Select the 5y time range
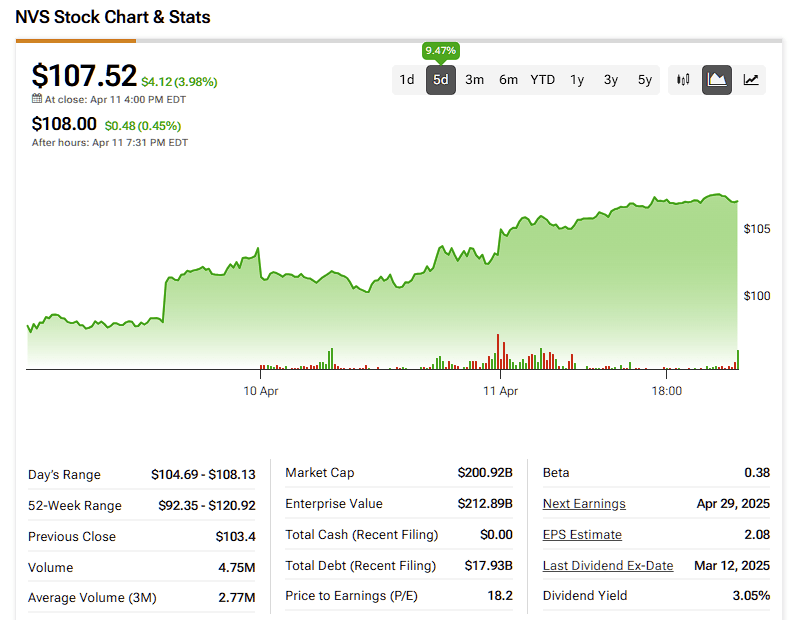796x620 pixels. coord(645,80)
